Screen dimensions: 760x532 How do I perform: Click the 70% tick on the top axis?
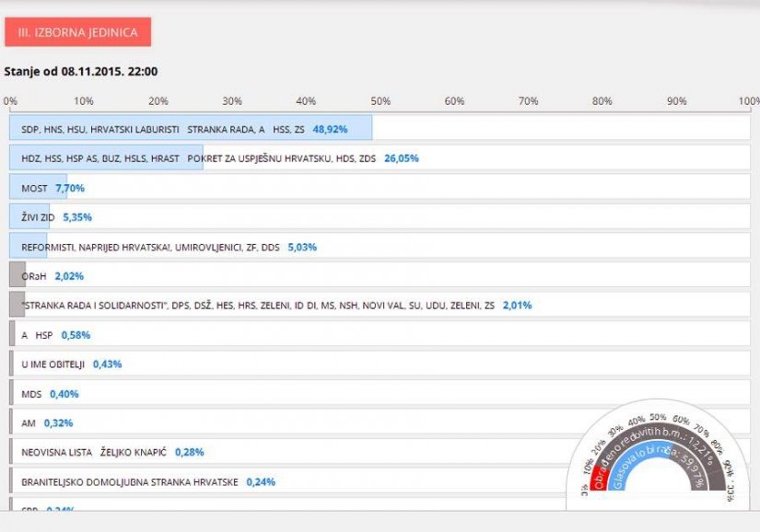(529, 101)
